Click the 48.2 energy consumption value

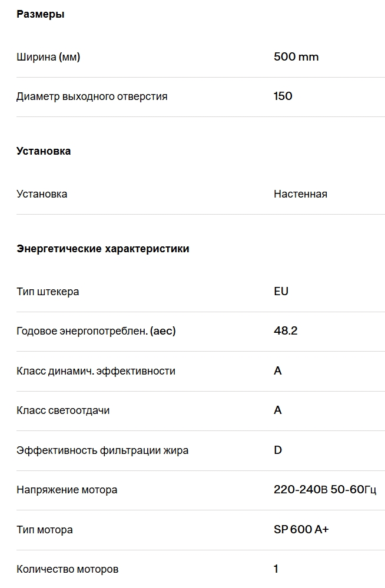pos(286,330)
